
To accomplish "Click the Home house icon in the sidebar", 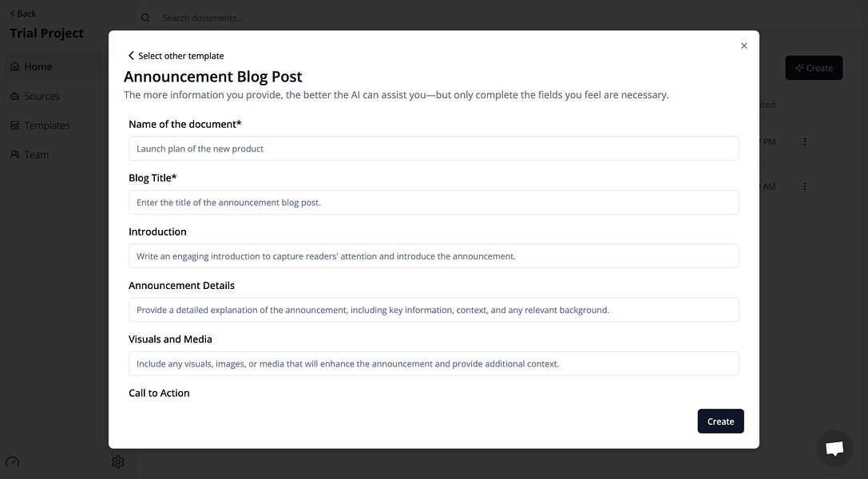I will tap(14, 66).
